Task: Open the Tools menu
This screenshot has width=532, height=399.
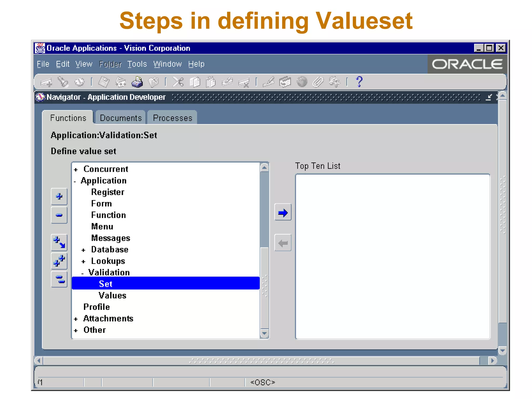Action: 137,64
